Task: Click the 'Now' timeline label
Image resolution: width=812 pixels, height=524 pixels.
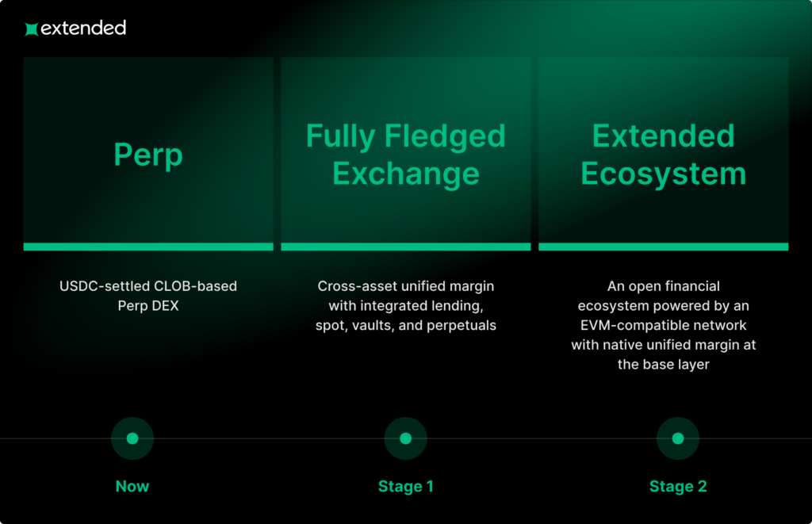Action: (x=132, y=486)
